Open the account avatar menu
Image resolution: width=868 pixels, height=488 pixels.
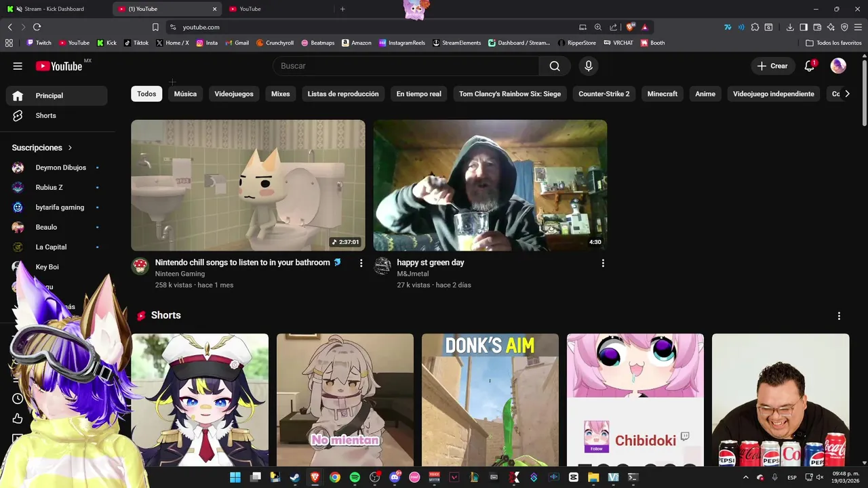coord(838,66)
